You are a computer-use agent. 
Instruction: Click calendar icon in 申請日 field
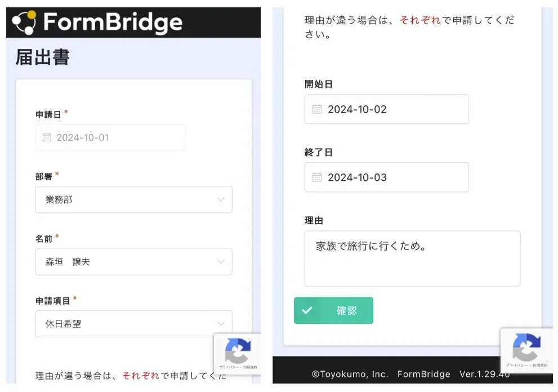pyautogui.click(x=47, y=137)
